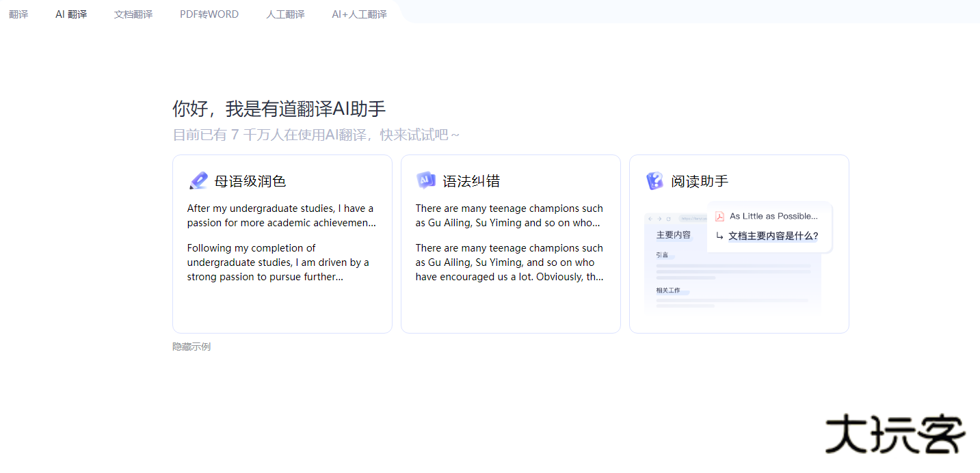Open the 人工翻译 tab
This screenshot has width=980, height=473.
(285, 14)
